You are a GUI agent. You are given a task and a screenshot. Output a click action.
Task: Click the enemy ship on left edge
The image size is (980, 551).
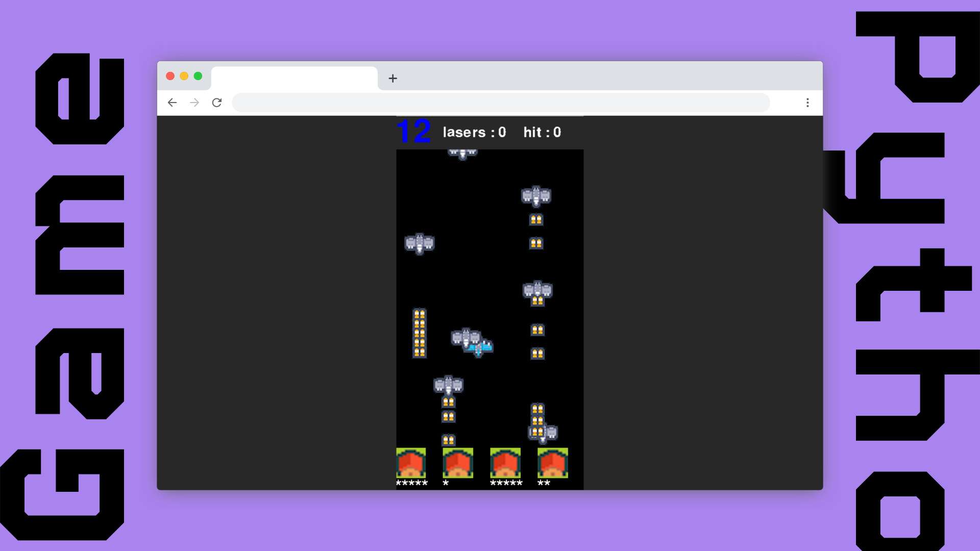pos(420,244)
